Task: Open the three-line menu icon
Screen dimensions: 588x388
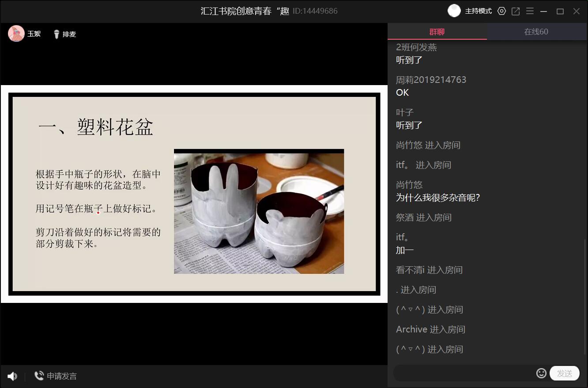Action: coord(530,11)
